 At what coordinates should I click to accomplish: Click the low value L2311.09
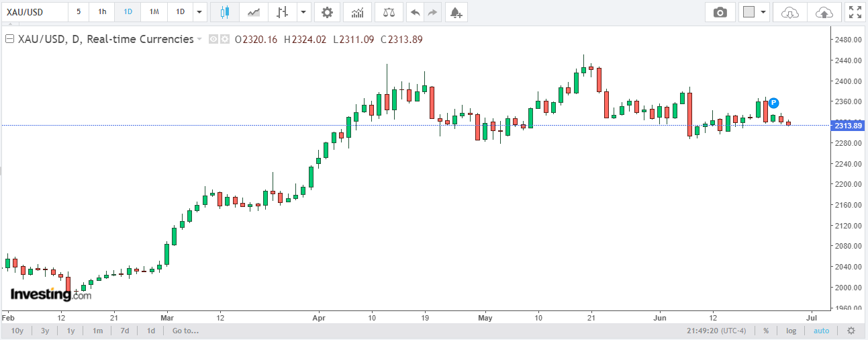pyautogui.click(x=354, y=40)
